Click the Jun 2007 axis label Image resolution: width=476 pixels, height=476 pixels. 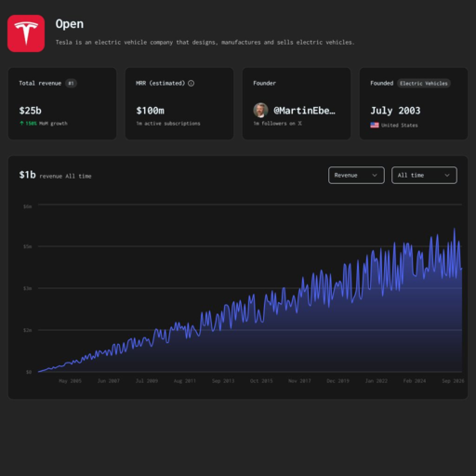pos(109,381)
